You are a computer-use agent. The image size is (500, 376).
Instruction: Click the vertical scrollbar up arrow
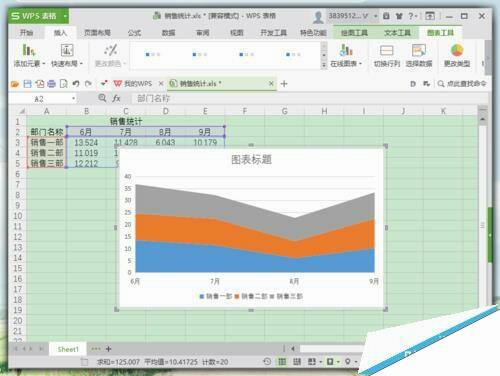click(482, 119)
